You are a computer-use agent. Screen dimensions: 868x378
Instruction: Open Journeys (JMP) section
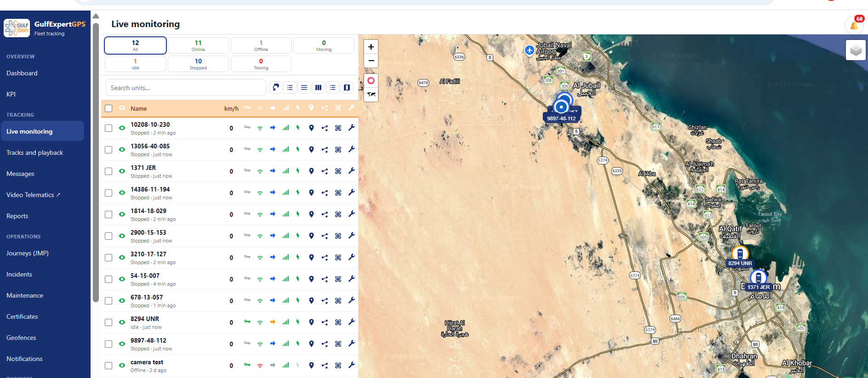point(27,253)
